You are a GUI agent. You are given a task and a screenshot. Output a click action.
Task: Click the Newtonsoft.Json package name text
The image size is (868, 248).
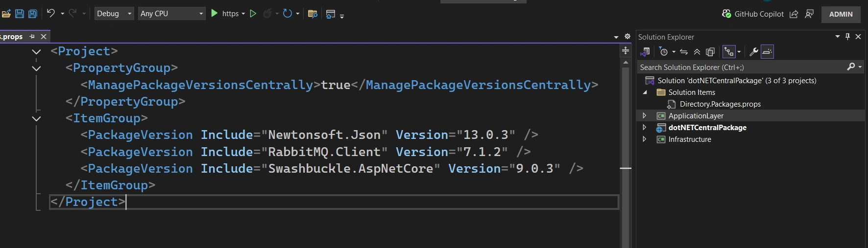click(x=324, y=135)
